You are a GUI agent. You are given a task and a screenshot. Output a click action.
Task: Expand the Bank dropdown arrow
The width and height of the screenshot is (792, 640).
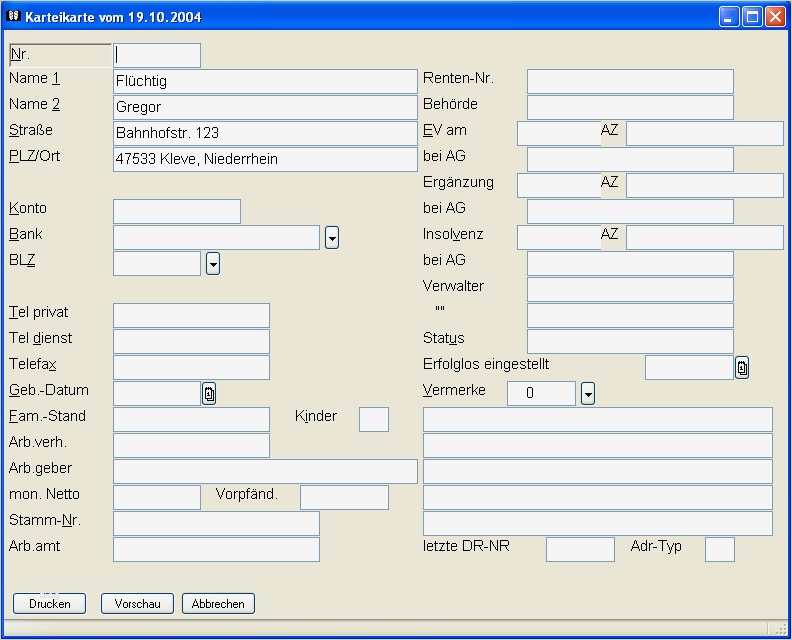[332, 238]
